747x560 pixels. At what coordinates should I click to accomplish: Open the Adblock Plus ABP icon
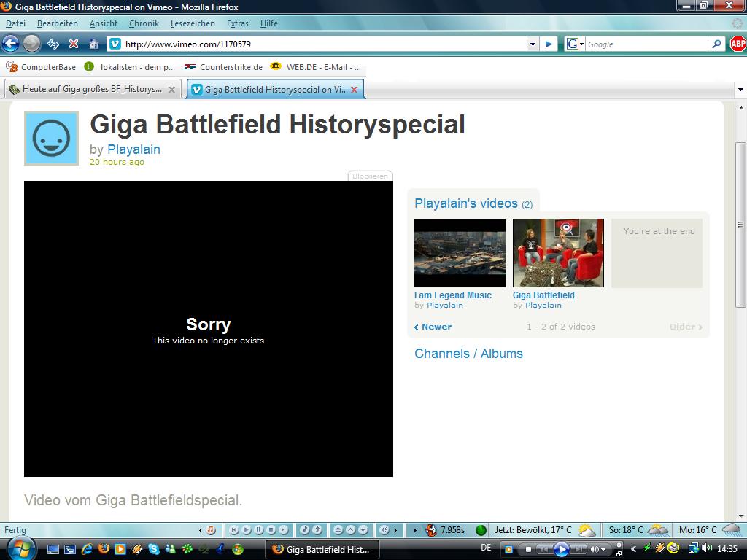[738, 44]
